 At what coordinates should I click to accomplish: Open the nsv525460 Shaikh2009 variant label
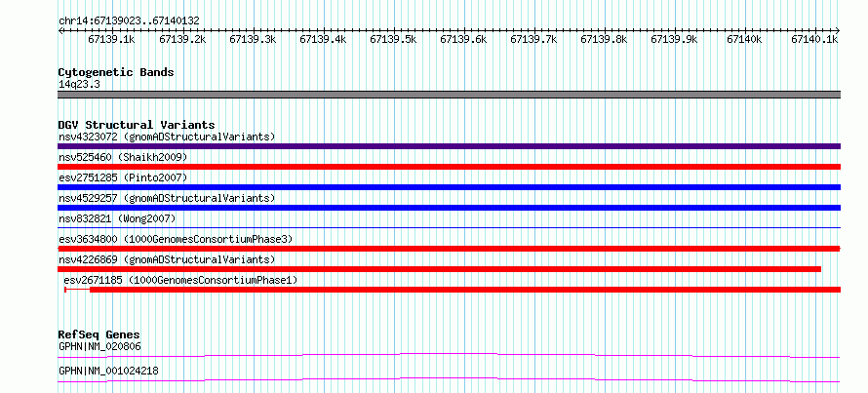[123, 157]
